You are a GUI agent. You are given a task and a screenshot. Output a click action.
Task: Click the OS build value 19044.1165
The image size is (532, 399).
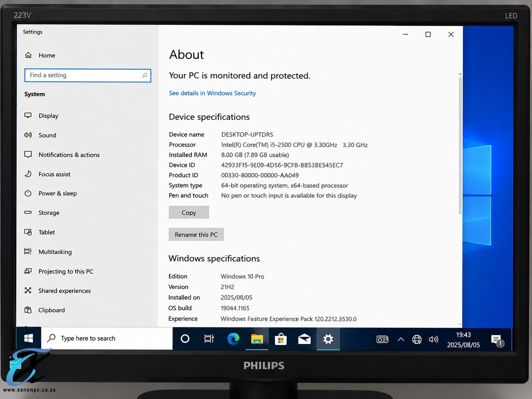pyautogui.click(x=235, y=308)
